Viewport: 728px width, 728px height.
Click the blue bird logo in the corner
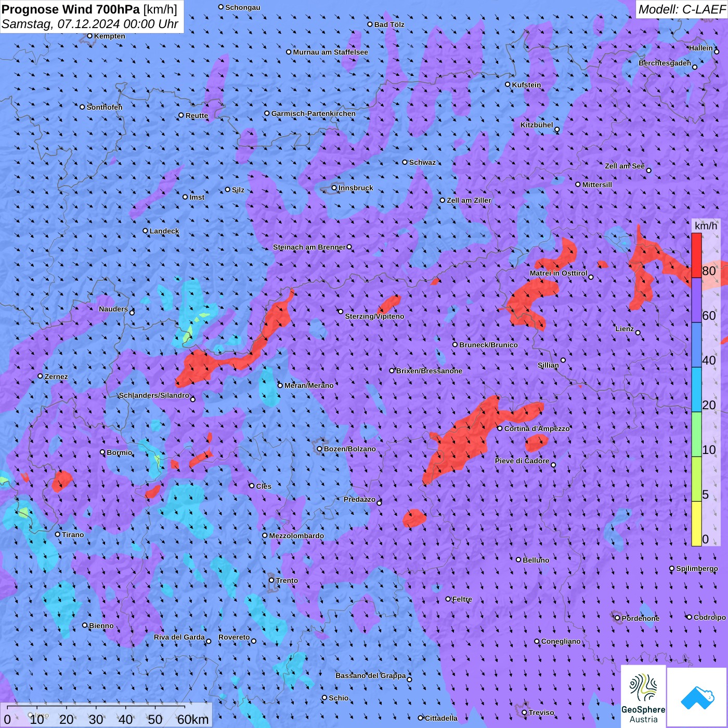click(697, 697)
